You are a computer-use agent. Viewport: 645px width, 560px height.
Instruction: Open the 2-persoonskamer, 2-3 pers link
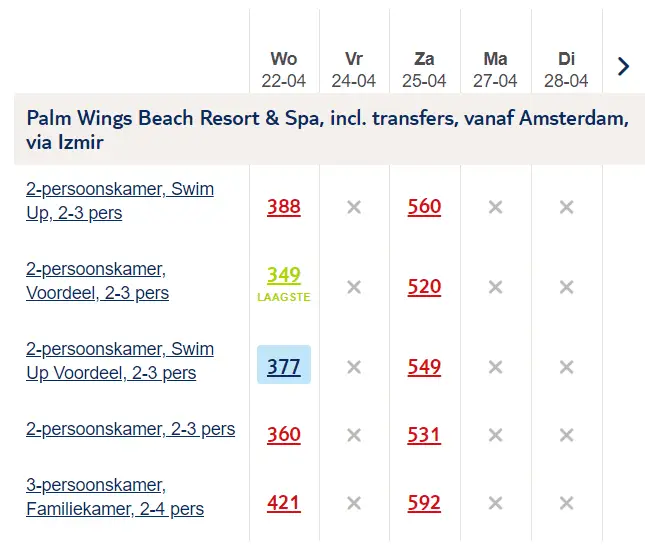pyautogui.click(x=130, y=429)
